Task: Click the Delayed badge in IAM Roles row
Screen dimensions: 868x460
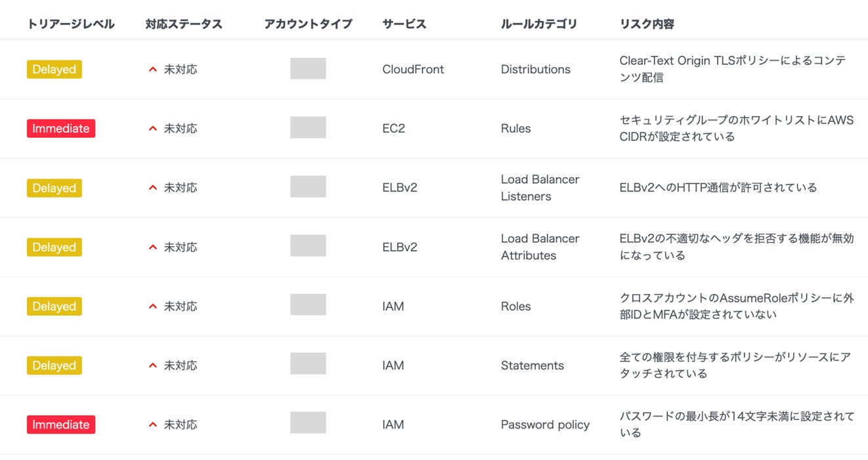Action: tap(54, 306)
